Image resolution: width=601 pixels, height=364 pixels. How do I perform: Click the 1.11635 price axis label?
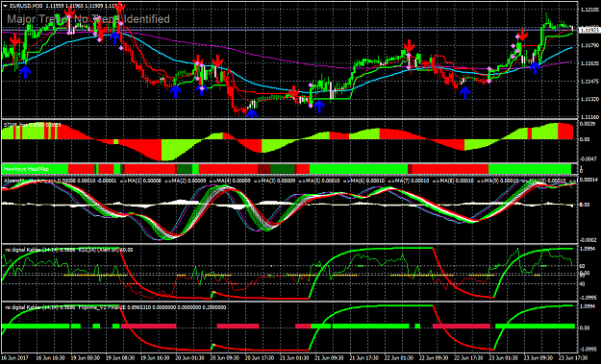click(x=589, y=63)
